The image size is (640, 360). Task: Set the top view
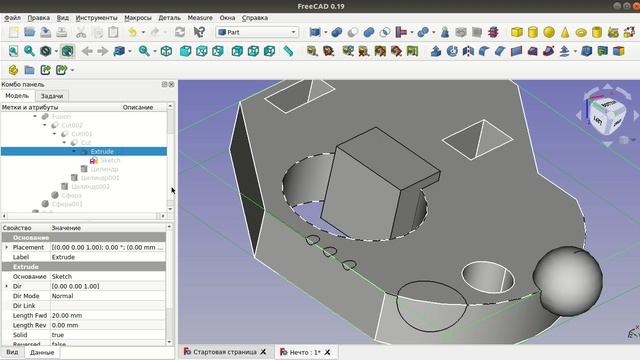(x=202, y=51)
